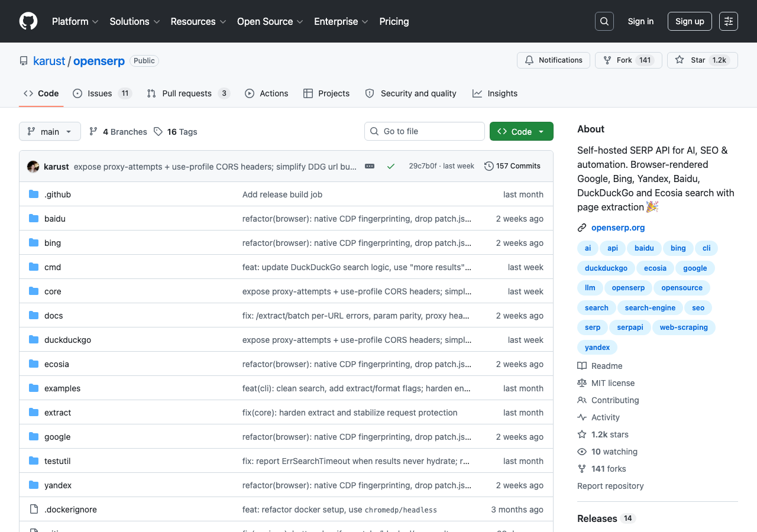The image size is (757, 532).
Task: Click the .github folder icon
Action: pos(34,194)
